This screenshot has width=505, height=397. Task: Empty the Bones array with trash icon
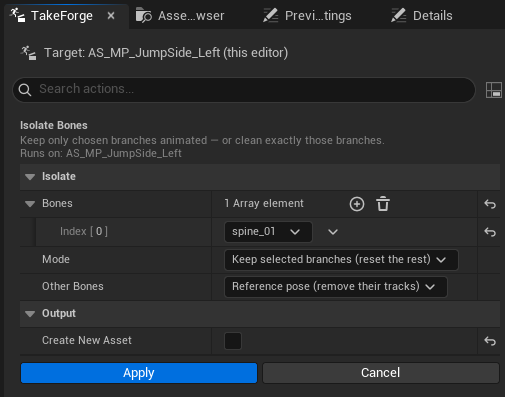point(383,204)
